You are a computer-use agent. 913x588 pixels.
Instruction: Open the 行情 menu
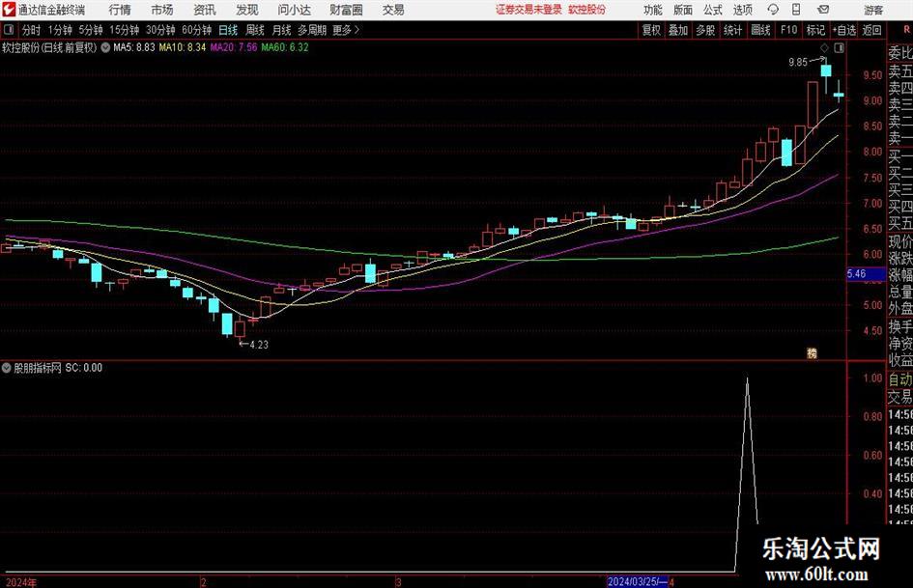(120, 10)
